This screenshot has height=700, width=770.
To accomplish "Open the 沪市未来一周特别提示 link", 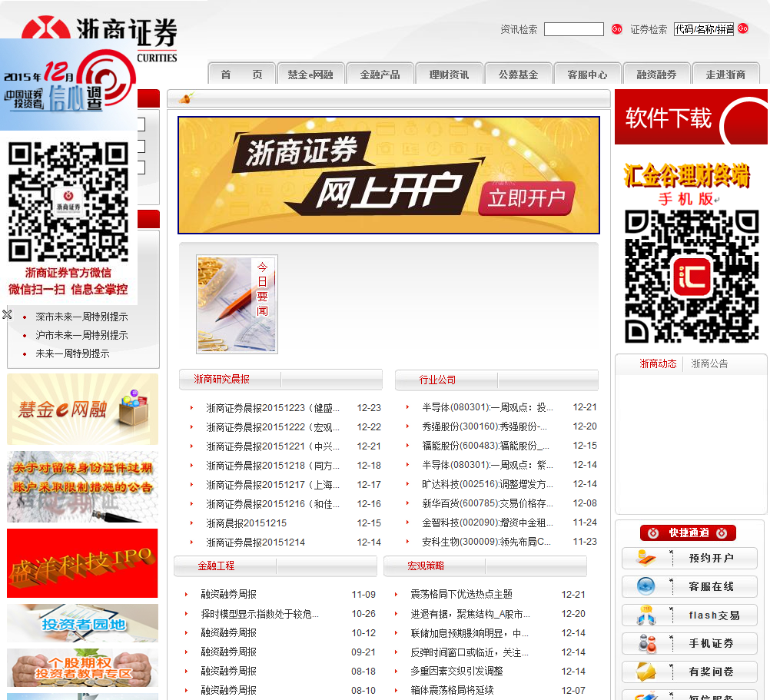I will point(81,335).
